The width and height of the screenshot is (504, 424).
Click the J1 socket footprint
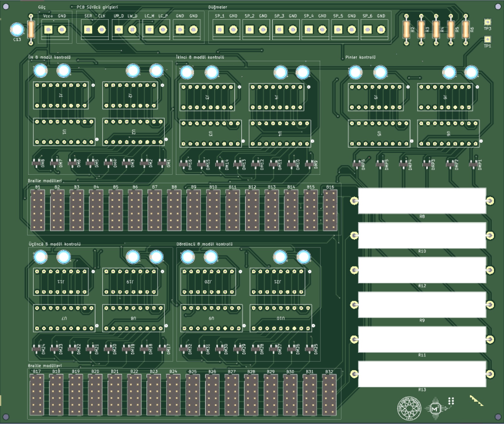(x=61, y=95)
